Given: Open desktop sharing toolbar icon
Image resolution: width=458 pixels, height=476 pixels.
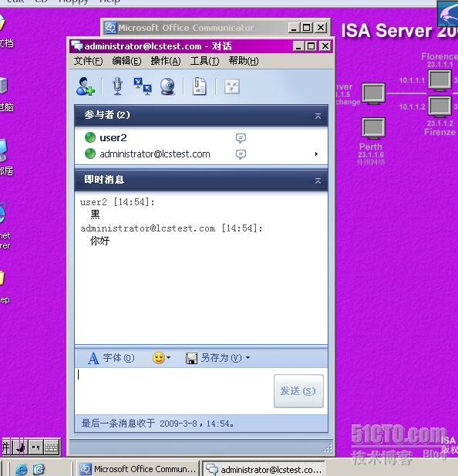Looking at the screenshot, I should (x=143, y=86).
